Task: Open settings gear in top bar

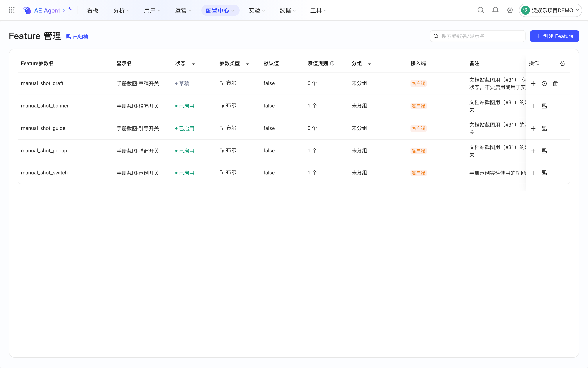Action: click(x=510, y=10)
